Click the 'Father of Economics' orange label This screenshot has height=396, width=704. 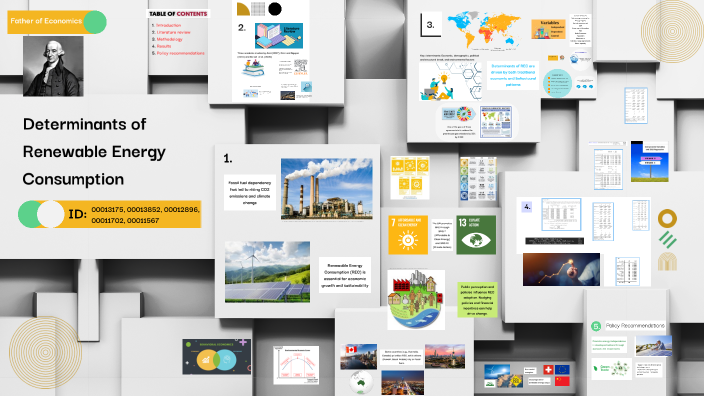click(57, 22)
